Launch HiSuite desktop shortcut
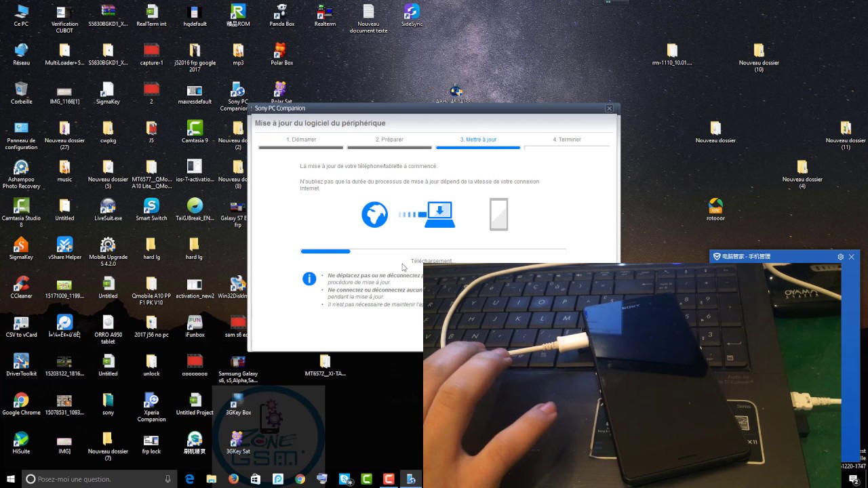Screen dimensions: 868x488 coord(21,443)
